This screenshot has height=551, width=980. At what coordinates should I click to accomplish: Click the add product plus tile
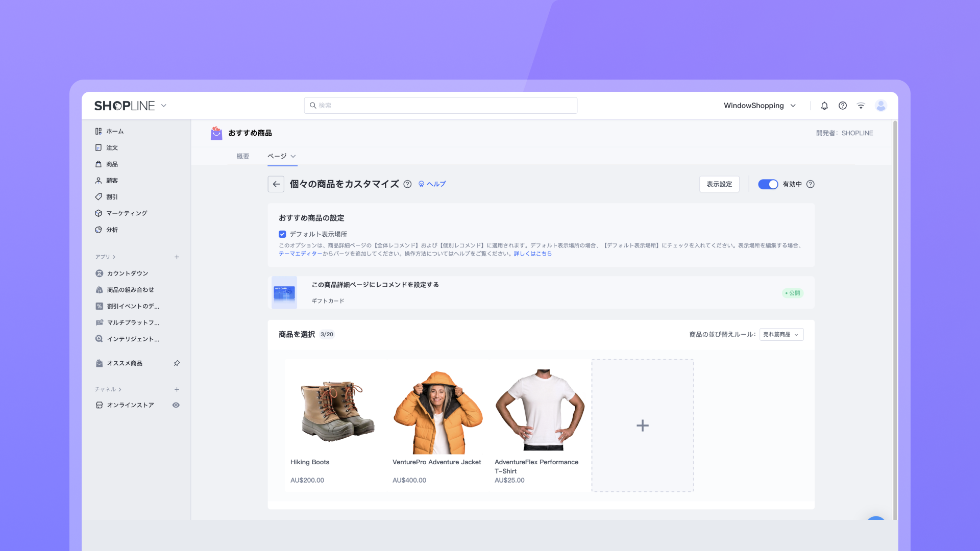coord(643,425)
